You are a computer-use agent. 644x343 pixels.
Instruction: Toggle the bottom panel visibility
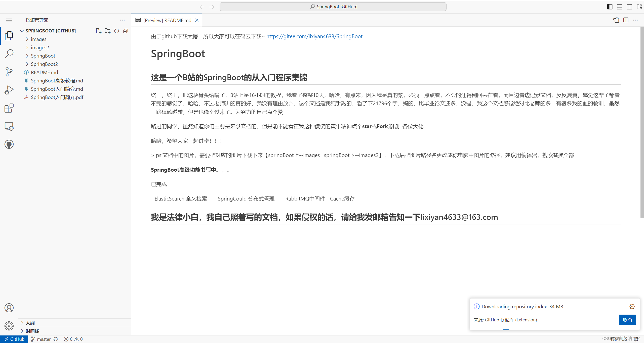click(620, 7)
